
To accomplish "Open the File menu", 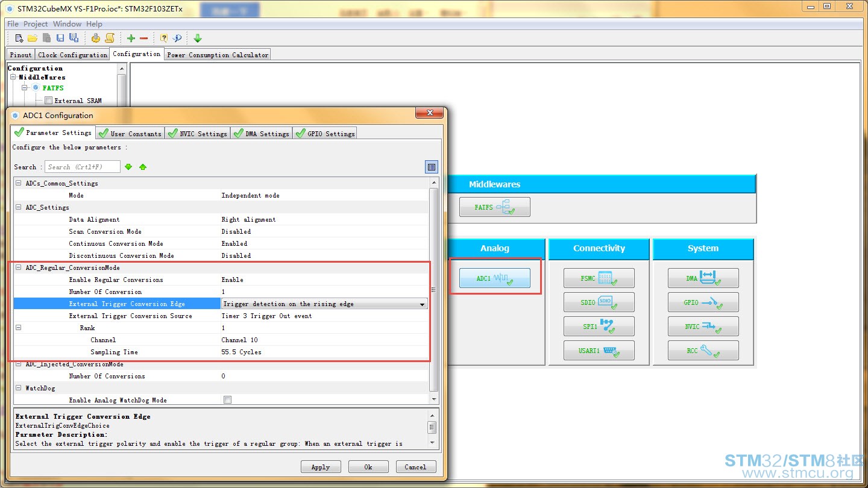I will [x=13, y=24].
